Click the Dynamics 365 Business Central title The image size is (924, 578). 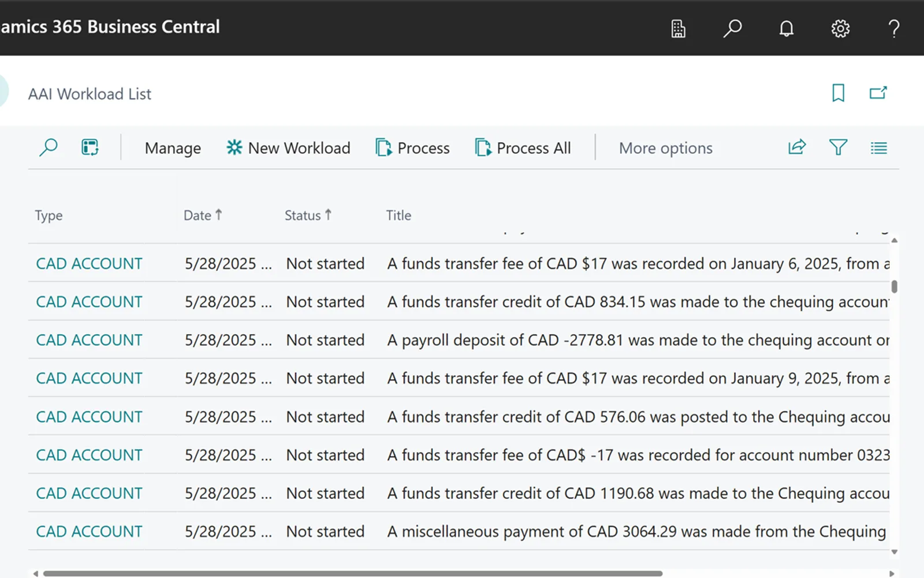pos(110,27)
